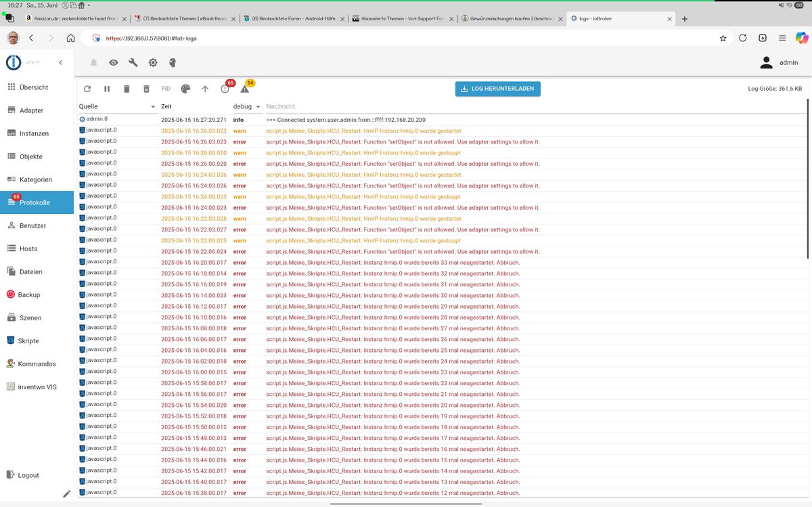Click the error counter icon showing 65
Viewport: 812px width, 507px height.
coord(225,89)
